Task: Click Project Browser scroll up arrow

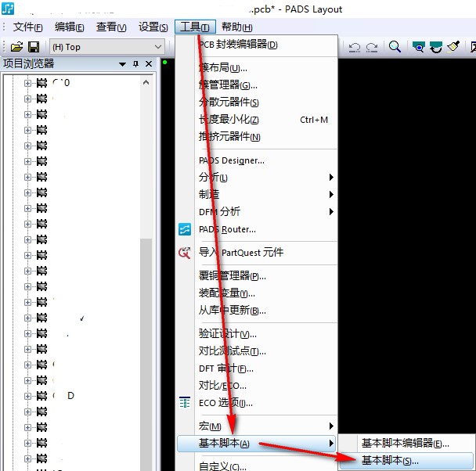Action: click(x=146, y=82)
